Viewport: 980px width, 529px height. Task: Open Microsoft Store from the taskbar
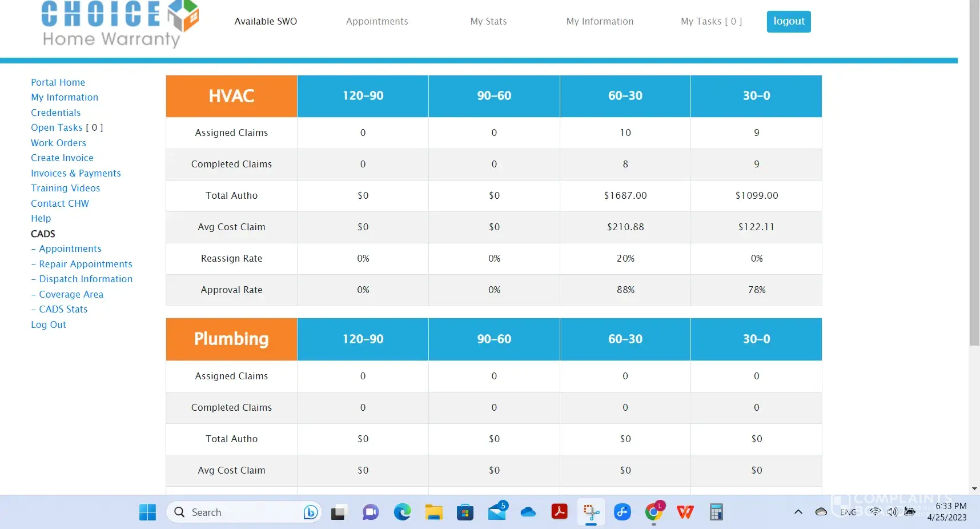[465, 512]
